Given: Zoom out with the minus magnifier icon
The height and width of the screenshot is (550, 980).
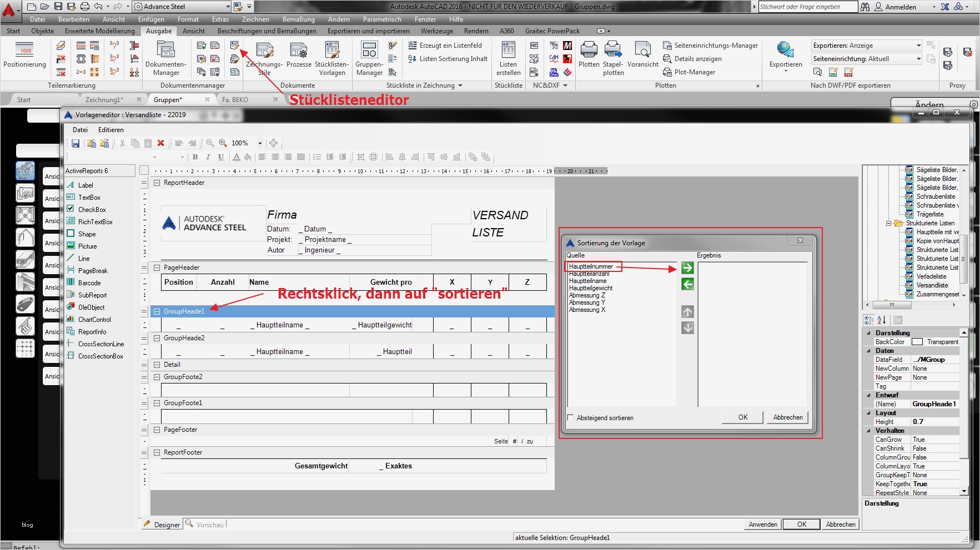Looking at the screenshot, I should tap(210, 143).
